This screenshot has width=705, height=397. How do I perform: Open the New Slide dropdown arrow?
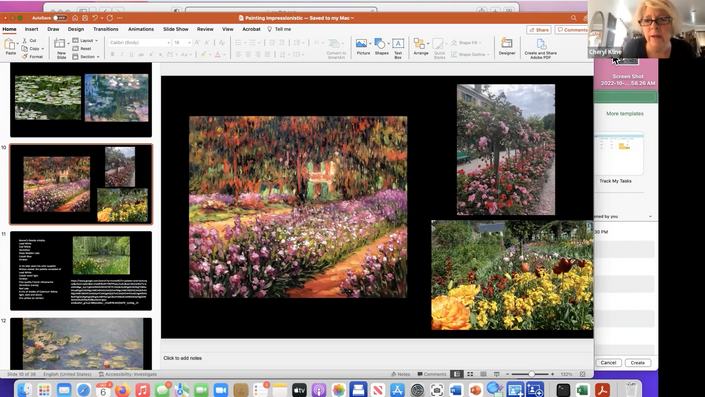point(68,44)
